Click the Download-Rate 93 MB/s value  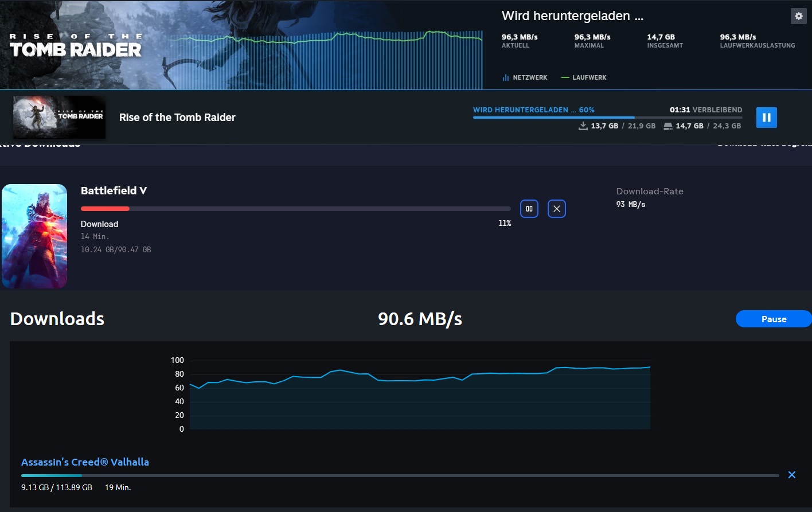click(x=631, y=204)
